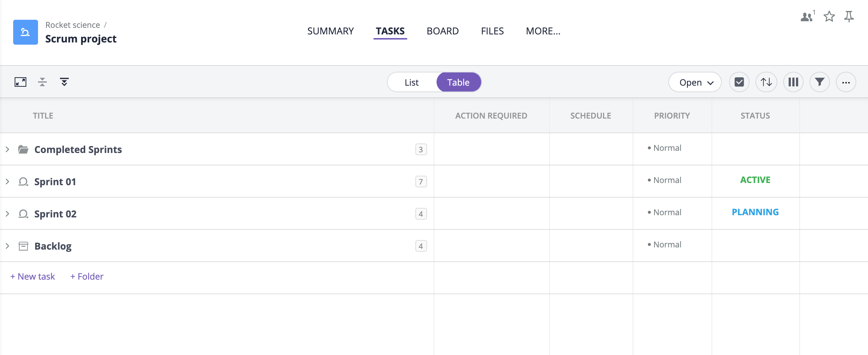Viewport: 868px width, 355px height.
Task: Toggle the completed tasks checkmark button
Action: [739, 82]
